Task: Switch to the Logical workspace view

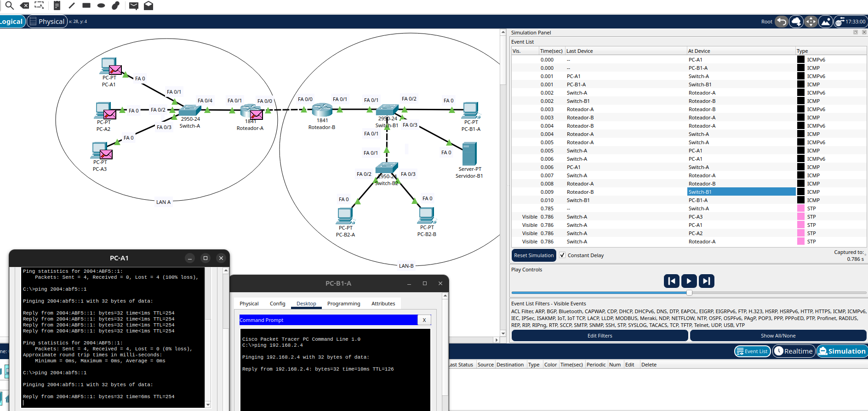Action: (x=11, y=22)
